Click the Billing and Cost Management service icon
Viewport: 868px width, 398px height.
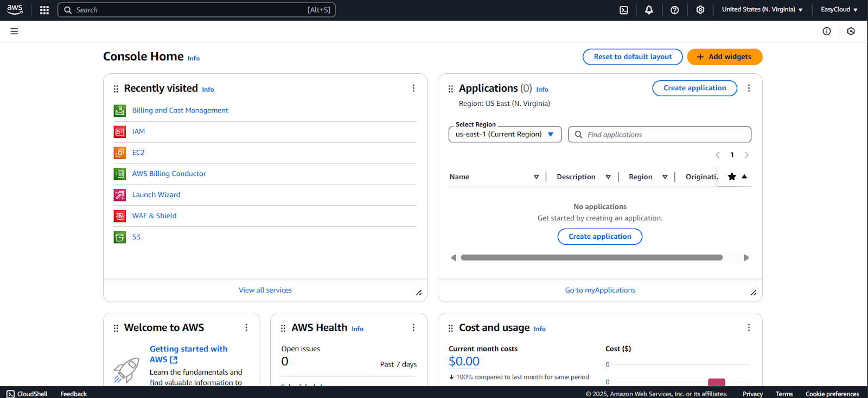click(120, 111)
